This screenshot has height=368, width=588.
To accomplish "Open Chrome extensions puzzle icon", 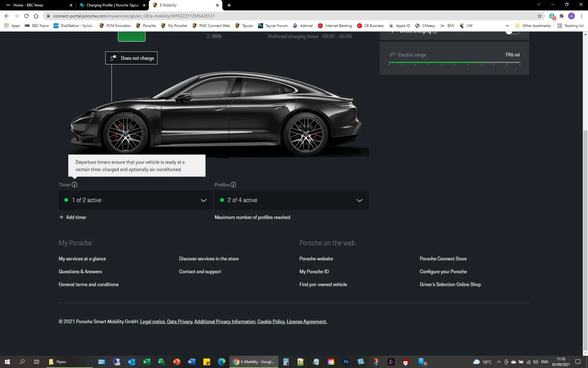I will (x=562, y=16).
